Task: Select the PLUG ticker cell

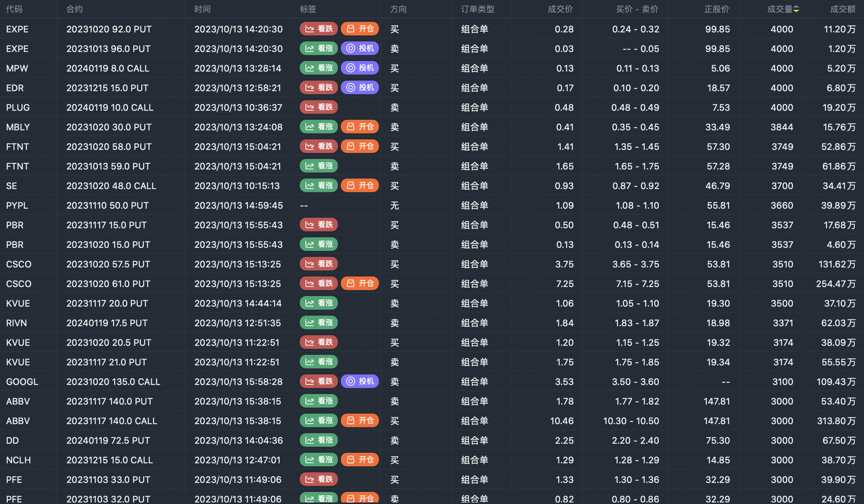Action: click(x=18, y=107)
